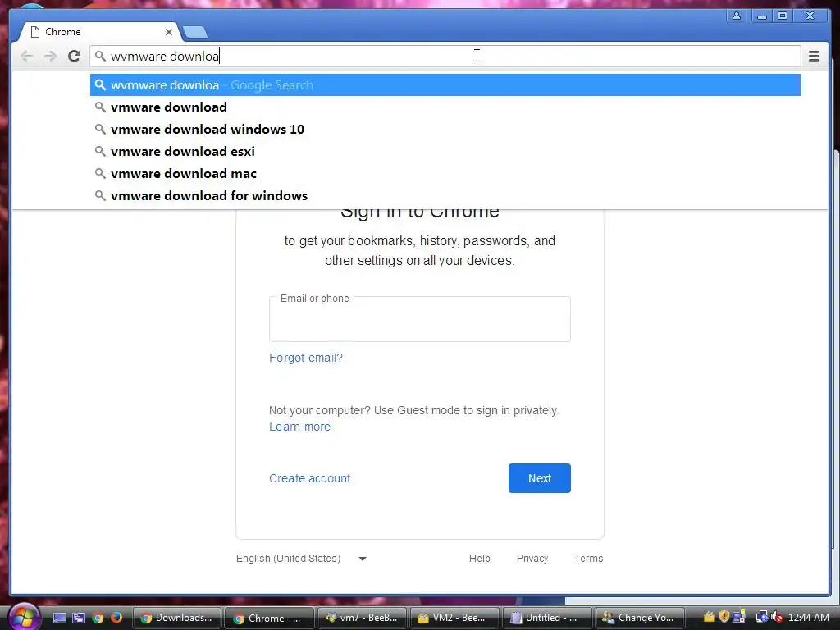This screenshot has width=840, height=630.
Task: Click magnifier icon in address bar
Action: click(100, 56)
